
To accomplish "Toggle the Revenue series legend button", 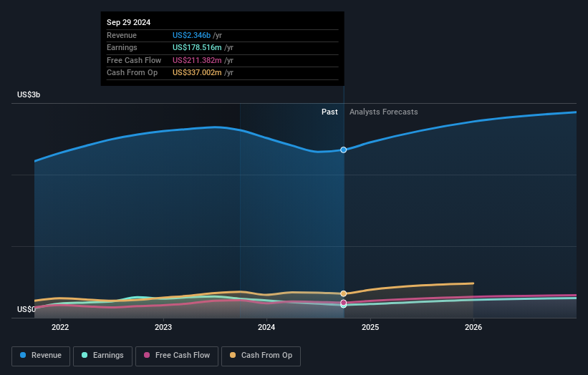I will point(41,356).
